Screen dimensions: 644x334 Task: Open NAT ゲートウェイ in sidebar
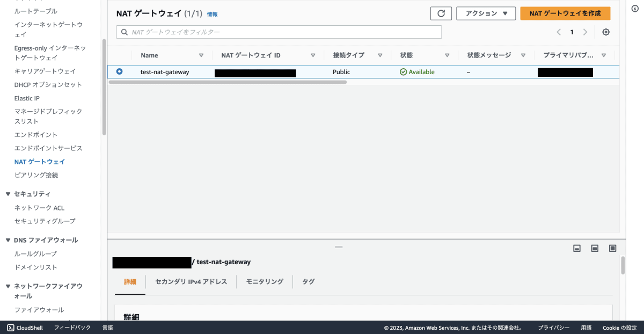pos(40,162)
